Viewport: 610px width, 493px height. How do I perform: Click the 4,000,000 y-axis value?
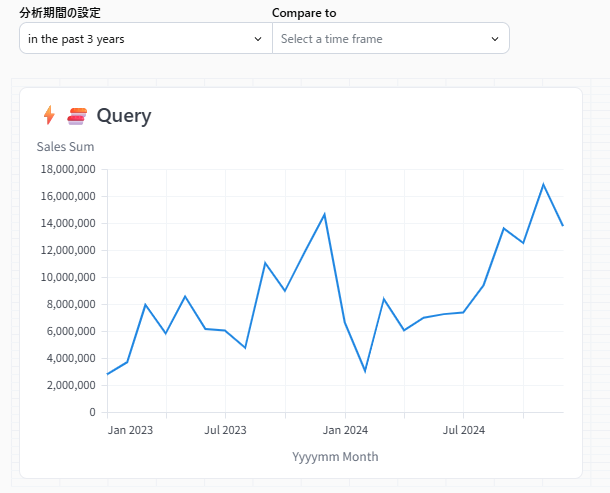pos(71,358)
